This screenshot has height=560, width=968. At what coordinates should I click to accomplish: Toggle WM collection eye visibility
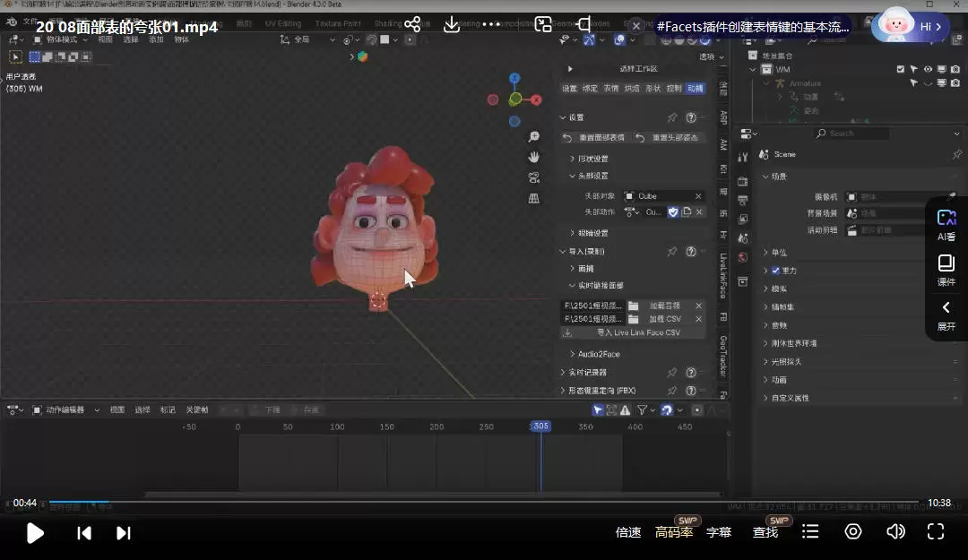928,69
